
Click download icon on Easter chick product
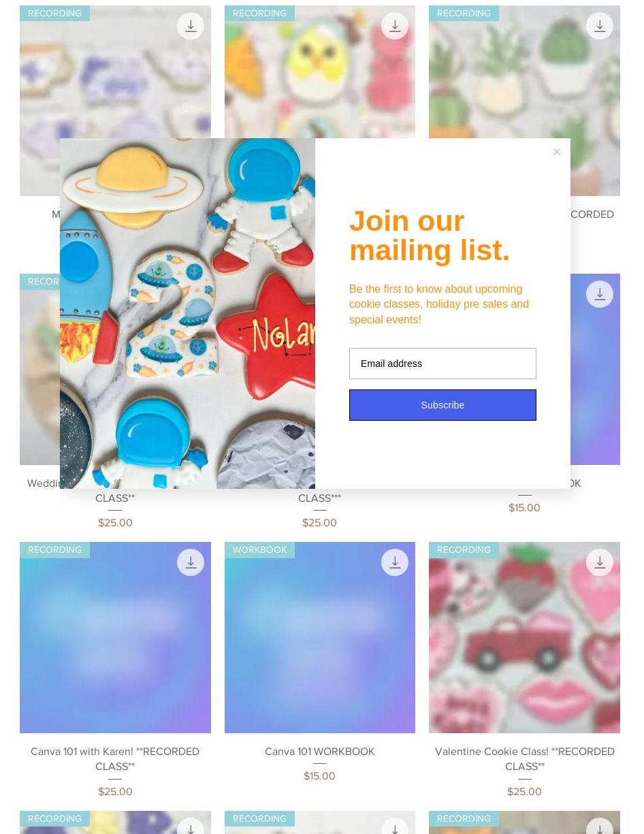(395, 26)
